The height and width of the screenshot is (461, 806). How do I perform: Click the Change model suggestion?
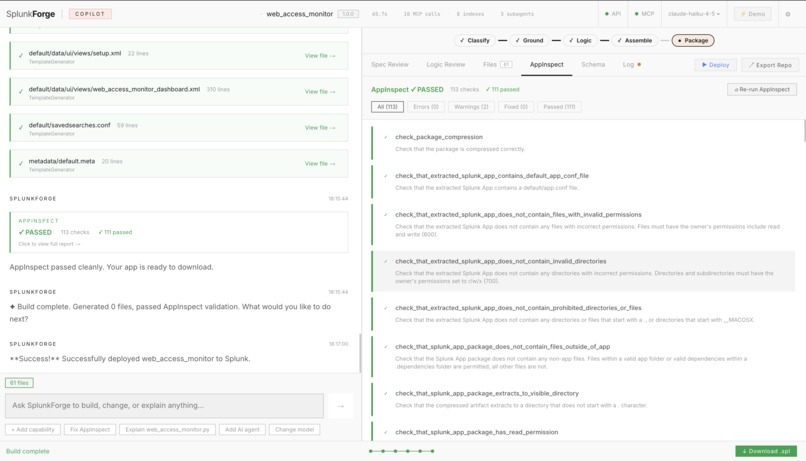click(x=295, y=430)
